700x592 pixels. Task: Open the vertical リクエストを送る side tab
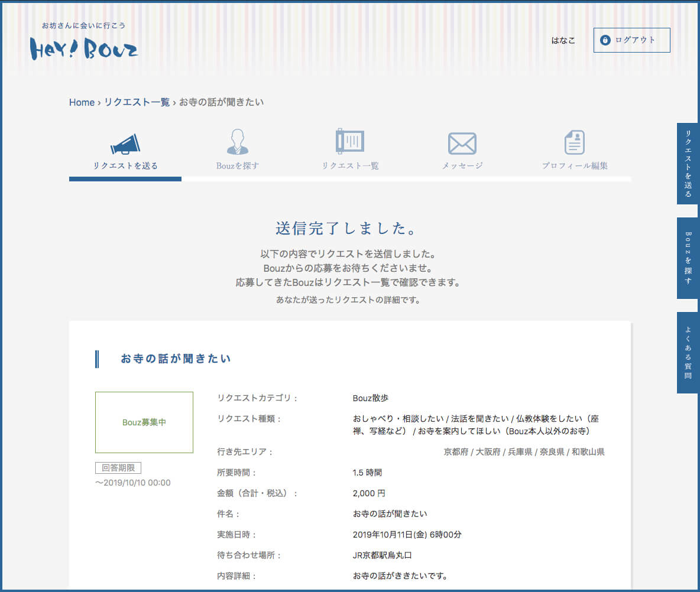tap(688, 164)
